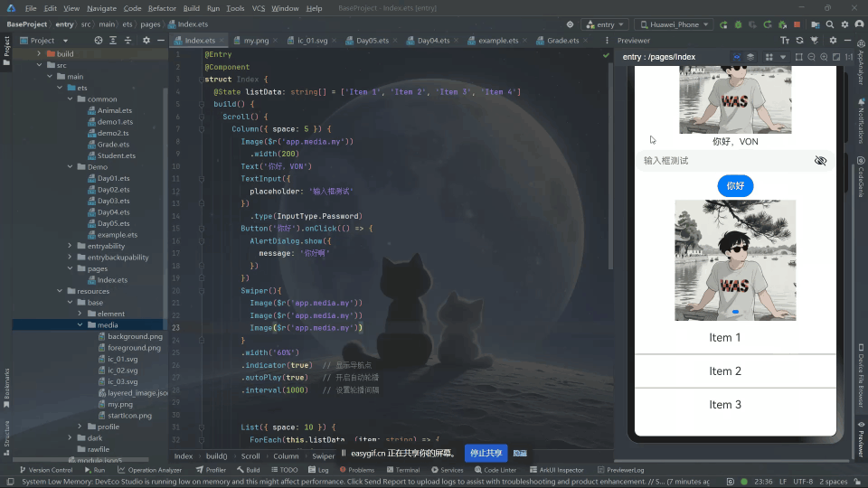Expand the entrybackupability folder

[70, 257]
